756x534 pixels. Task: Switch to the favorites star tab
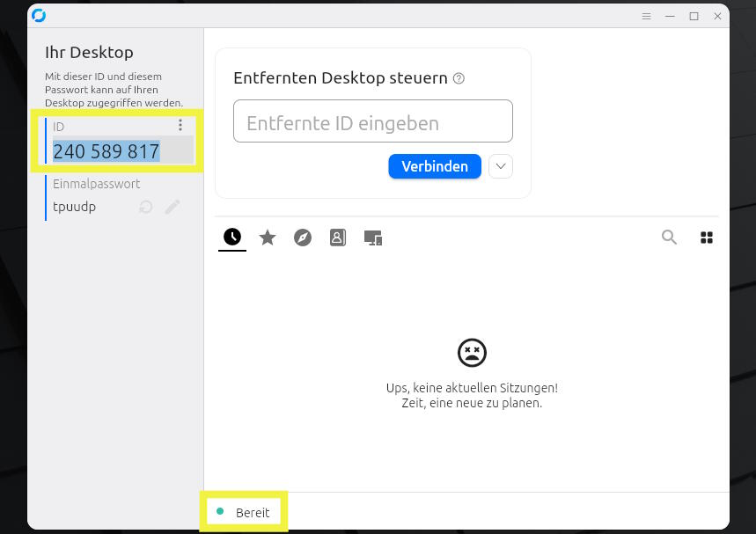268,238
